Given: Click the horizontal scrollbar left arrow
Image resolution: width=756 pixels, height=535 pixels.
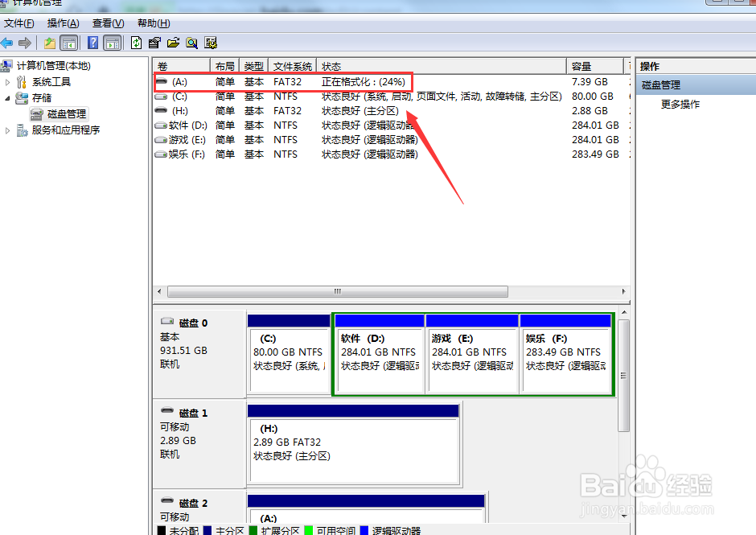Looking at the screenshot, I should [x=159, y=292].
